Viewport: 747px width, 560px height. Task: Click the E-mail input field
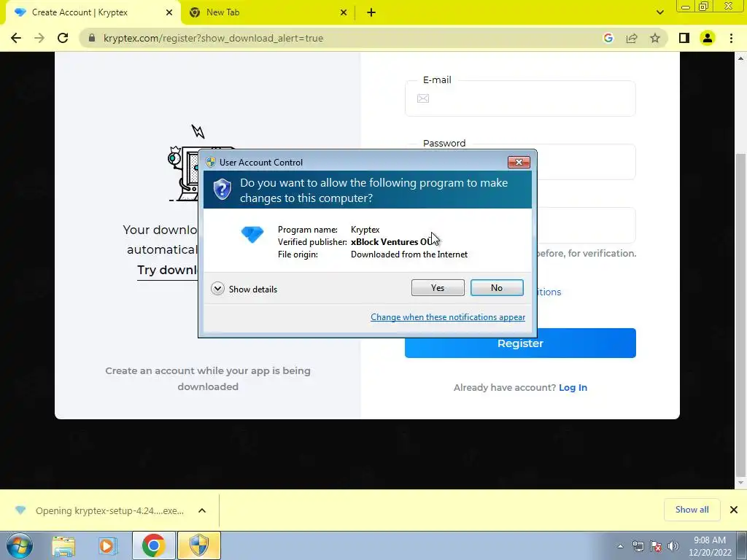coord(520,98)
